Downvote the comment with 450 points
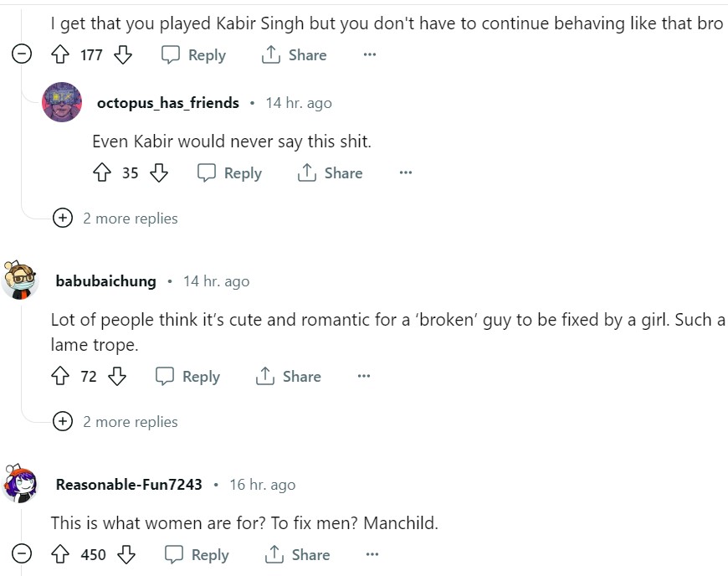 point(126,554)
